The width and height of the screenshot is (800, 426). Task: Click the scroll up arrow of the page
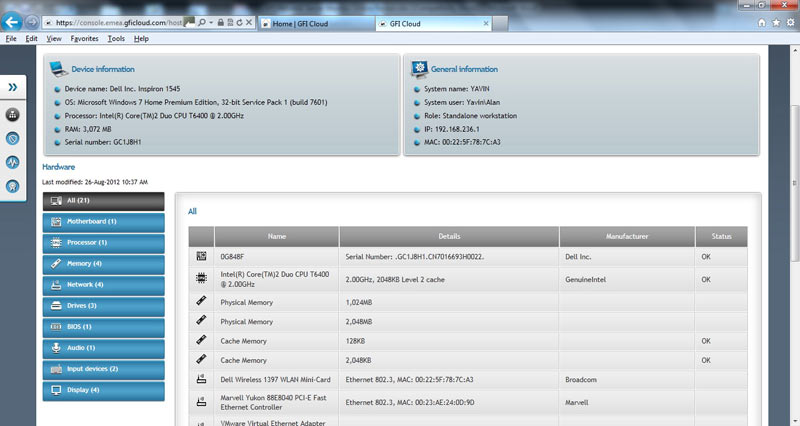point(794,51)
